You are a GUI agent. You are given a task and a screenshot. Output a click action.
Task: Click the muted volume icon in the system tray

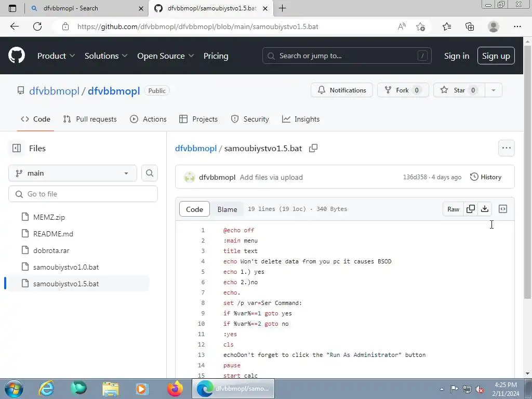click(x=480, y=389)
